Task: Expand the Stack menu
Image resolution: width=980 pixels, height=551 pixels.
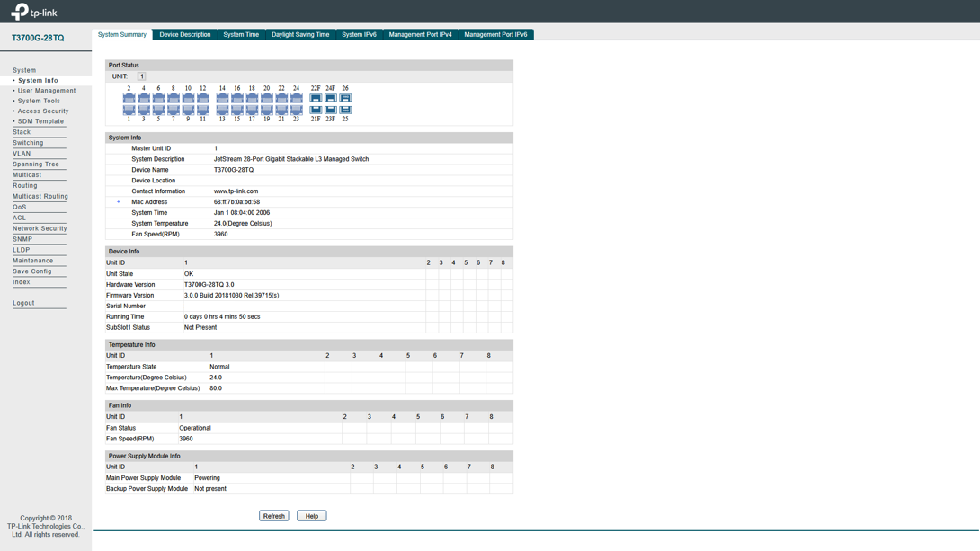Action: click(22, 132)
